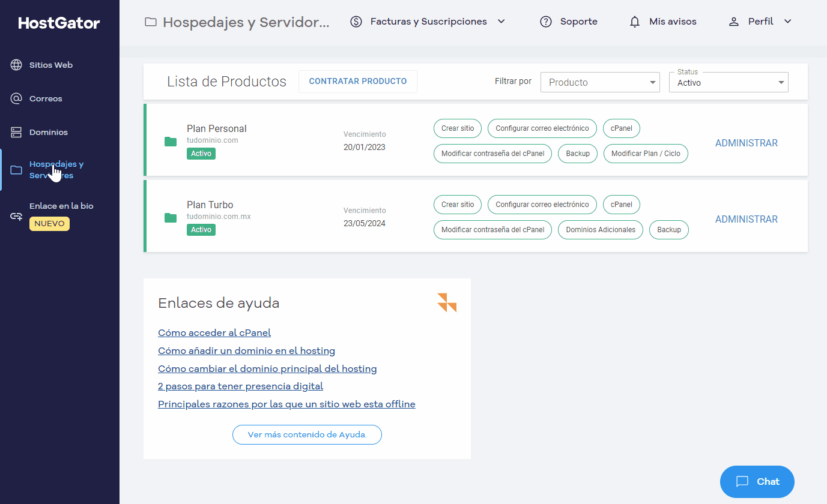
Task: Expand the Perfil menu chevron
Action: click(x=788, y=22)
